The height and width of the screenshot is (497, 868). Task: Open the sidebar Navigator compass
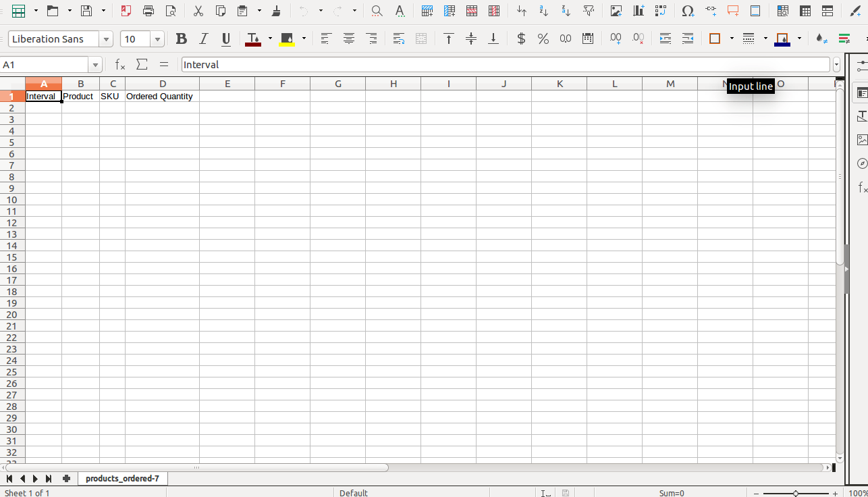point(862,163)
